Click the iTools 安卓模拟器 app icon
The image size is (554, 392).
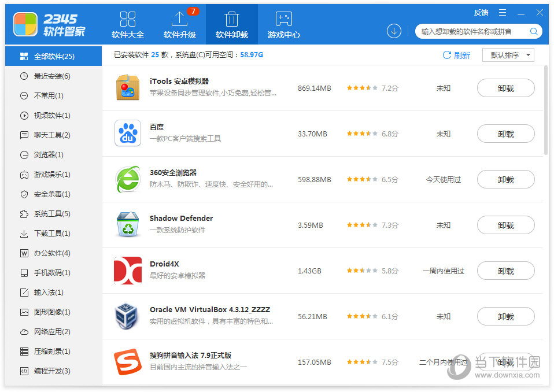(127, 88)
